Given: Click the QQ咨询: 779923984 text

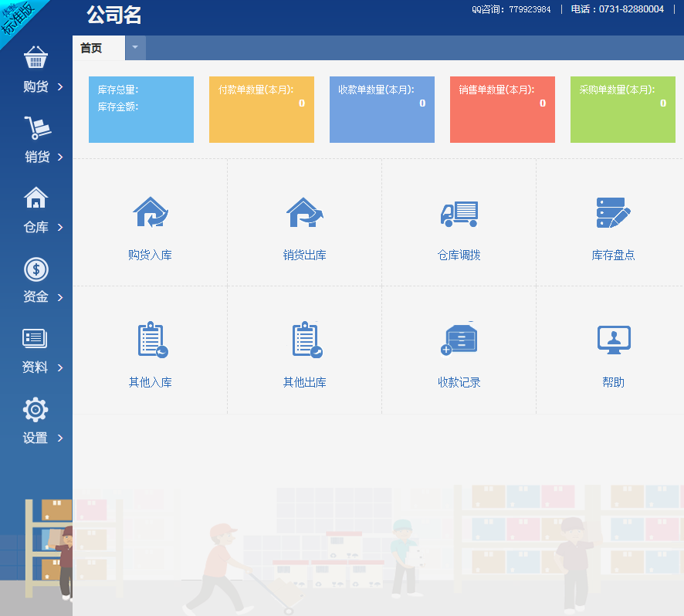Looking at the screenshot, I should pyautogui.click(x=511, y=9).
